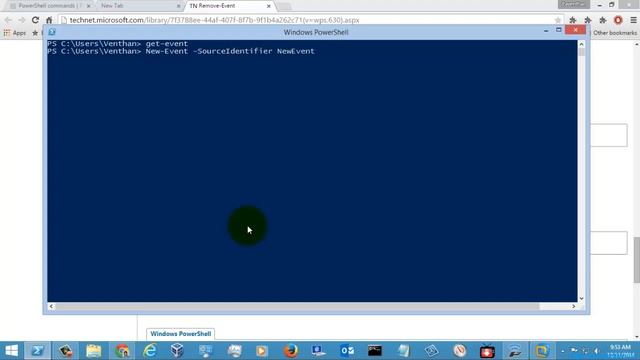
Task: Click the PowerShell vertical scrollbar down arrow
Action: [582, 298]
